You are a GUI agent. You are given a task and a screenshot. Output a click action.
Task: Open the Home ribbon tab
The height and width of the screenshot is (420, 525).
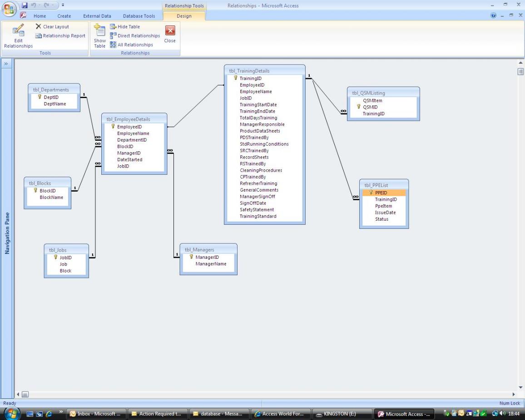pyautogui.click(x=40, y=16)
